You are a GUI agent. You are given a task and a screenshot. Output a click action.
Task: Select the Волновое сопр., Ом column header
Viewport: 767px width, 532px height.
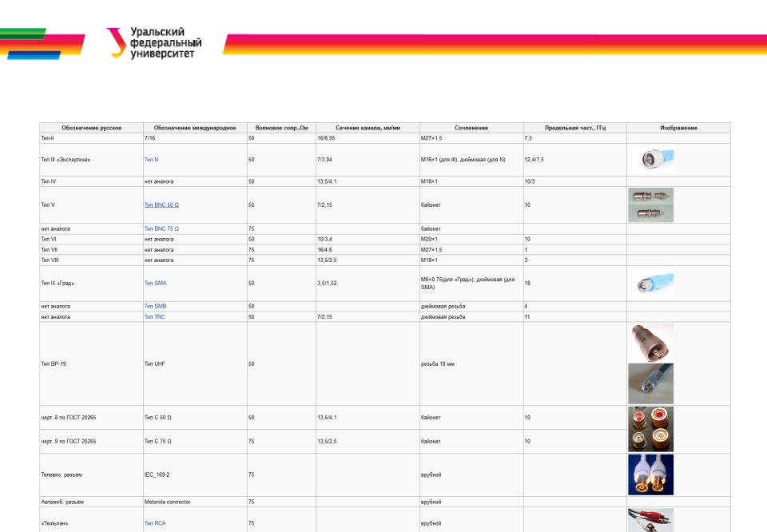(281, 128)
